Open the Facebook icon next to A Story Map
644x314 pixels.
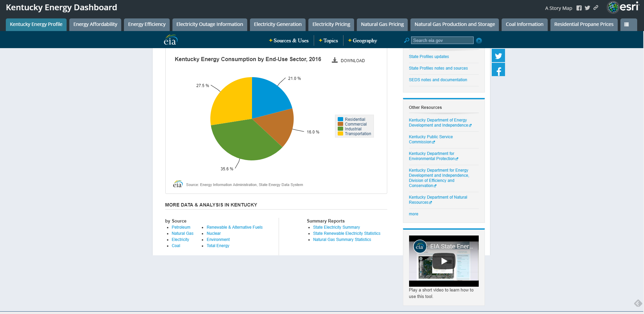pos(579,8)
